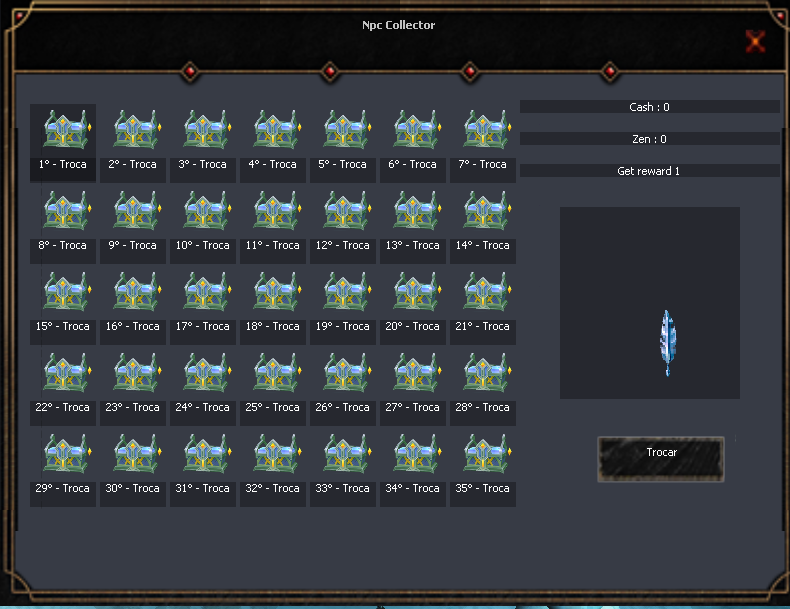
Task: Select the chest icon above 8° - Troca
Action: 67,211
